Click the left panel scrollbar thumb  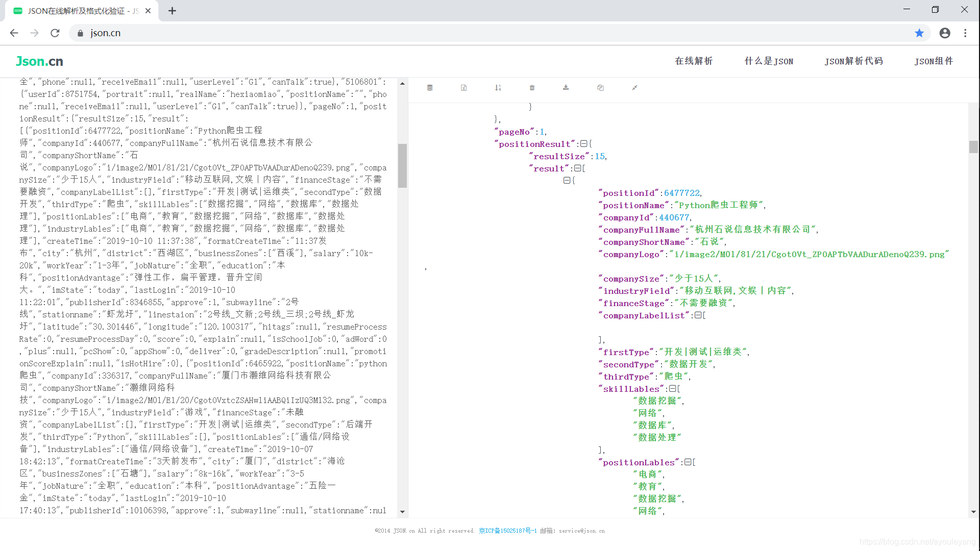pyautogui.click(x=402, y=166)
